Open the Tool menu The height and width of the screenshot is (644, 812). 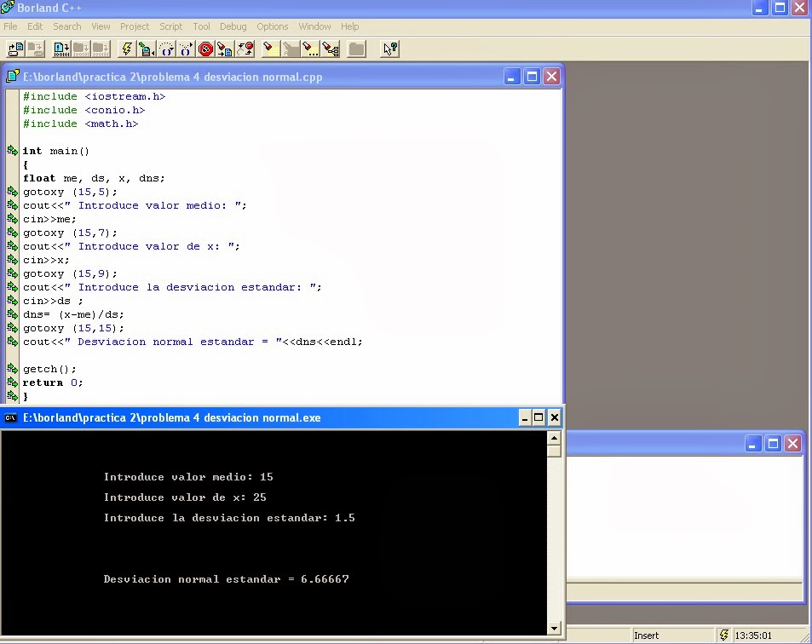[201, 26]
